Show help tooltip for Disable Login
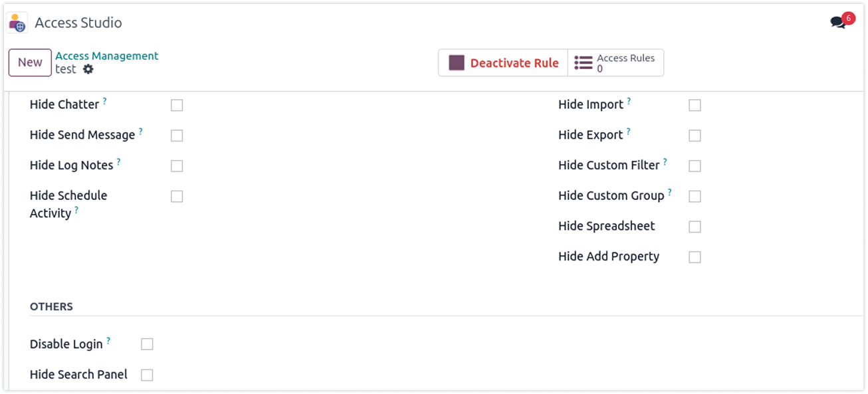The image size is (868, 394). pos(108,342)
